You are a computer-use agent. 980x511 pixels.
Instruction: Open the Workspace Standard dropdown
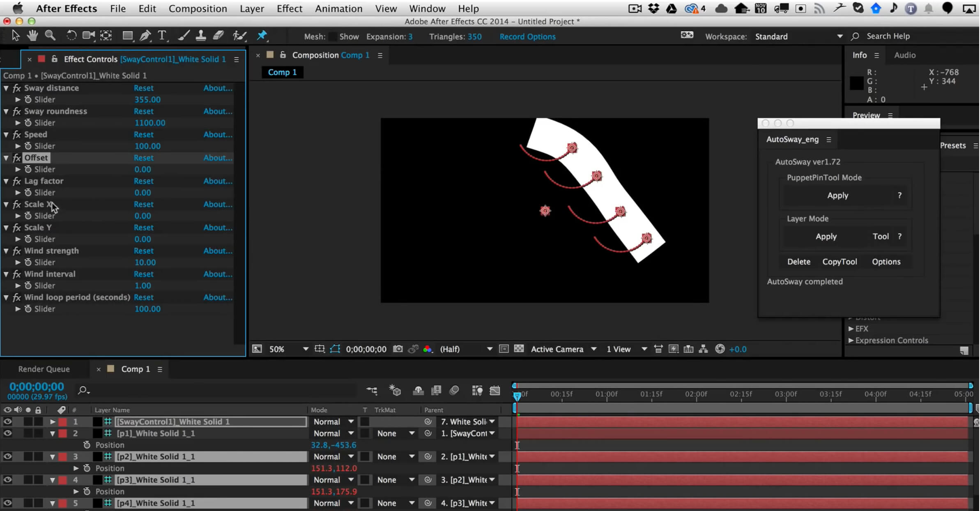click(798, 37)
